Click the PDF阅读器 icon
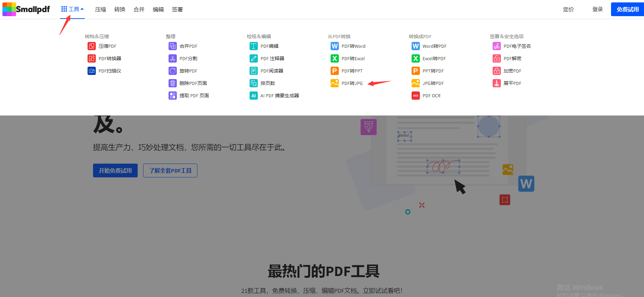This screenshot has width=644, height=297. pyautogui.click(x=254, y=71)
